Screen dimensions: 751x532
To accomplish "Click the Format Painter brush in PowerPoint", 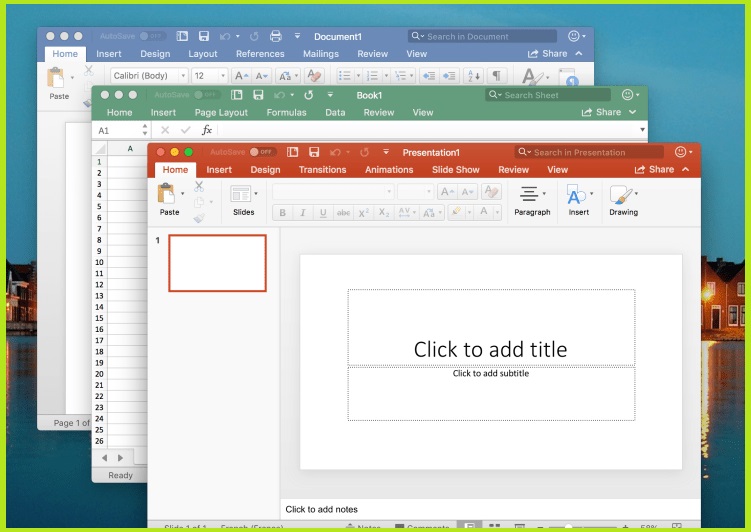I will pyautogui.click(x=199, y=218).
